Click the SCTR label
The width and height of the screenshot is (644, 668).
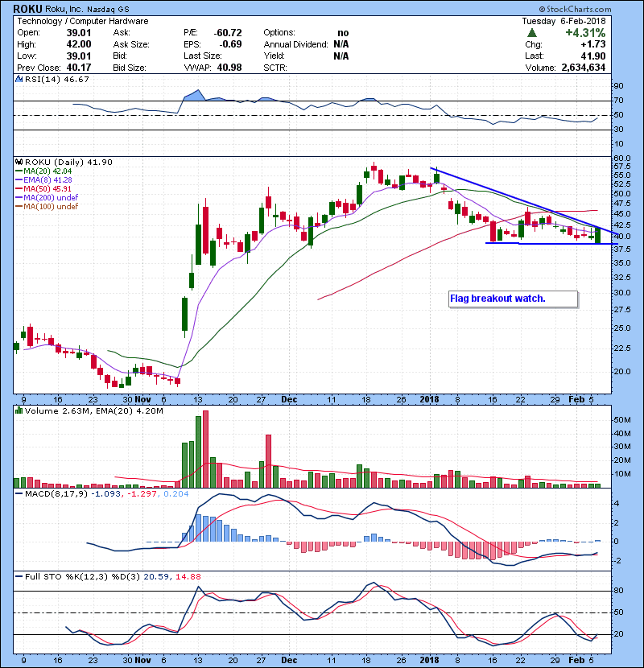(275, 68)
